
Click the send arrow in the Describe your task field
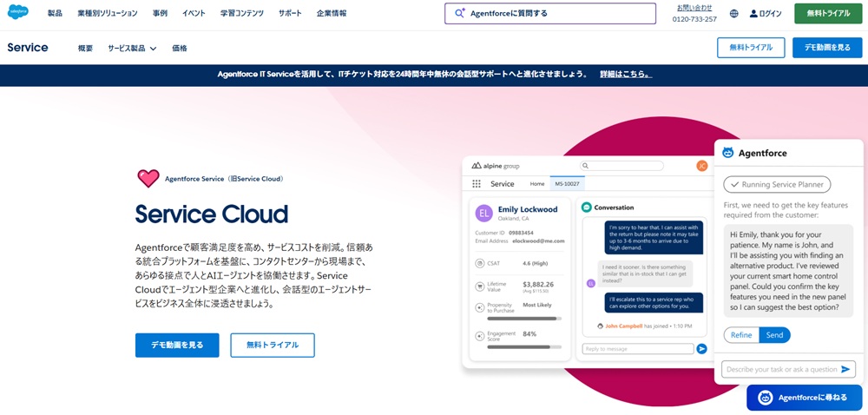tap(845, 369)
